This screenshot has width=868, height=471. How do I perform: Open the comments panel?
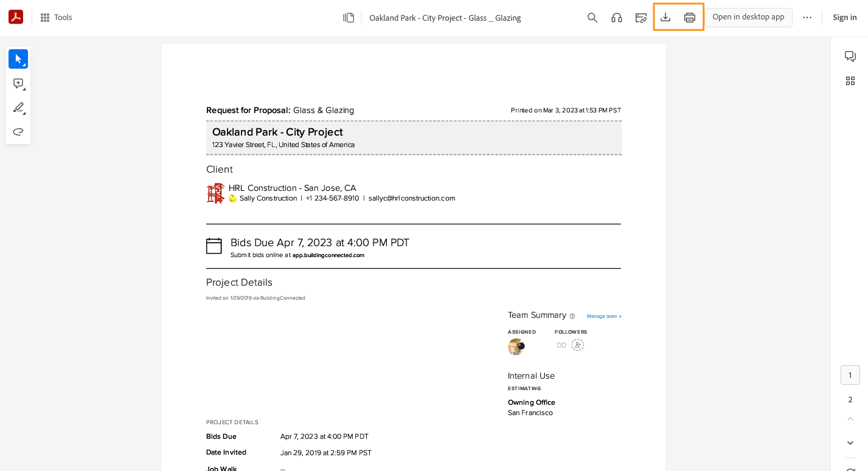[850, 56]
